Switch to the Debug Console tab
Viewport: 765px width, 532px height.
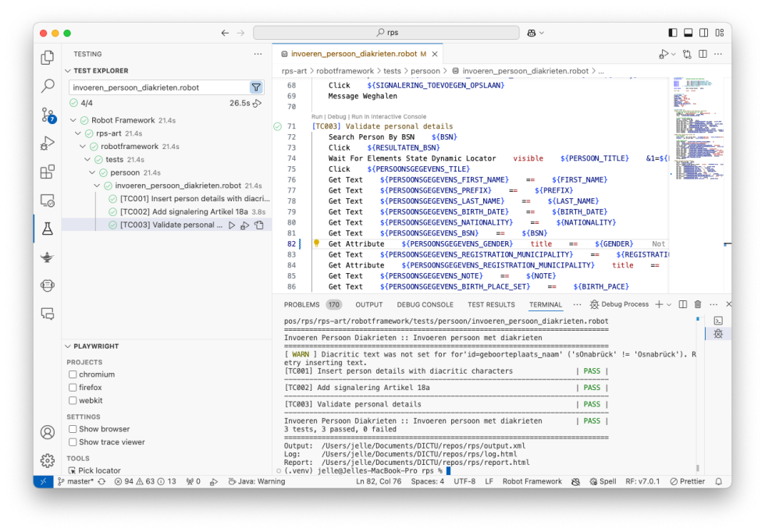coord(425,305)
